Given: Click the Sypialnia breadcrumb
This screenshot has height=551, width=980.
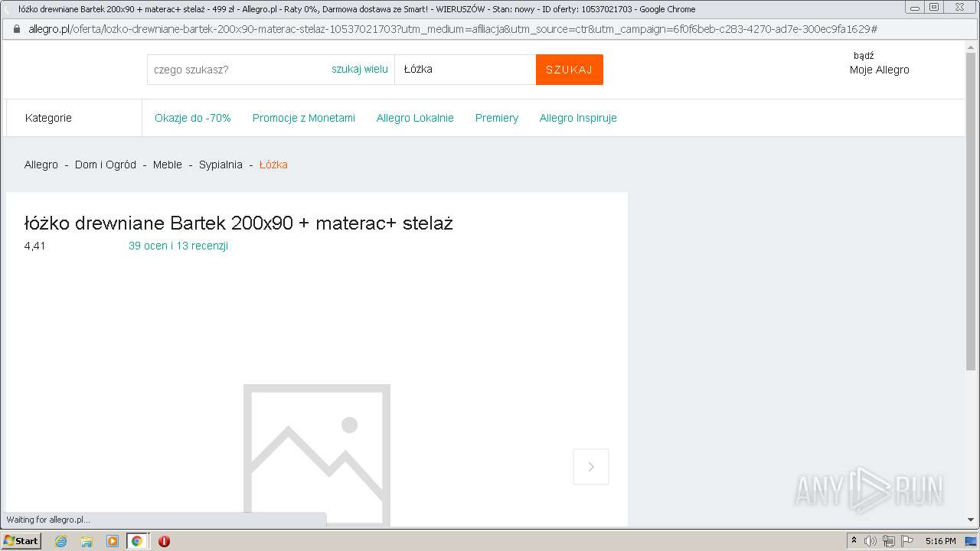Looking at the screenshot, I should 220,165.
